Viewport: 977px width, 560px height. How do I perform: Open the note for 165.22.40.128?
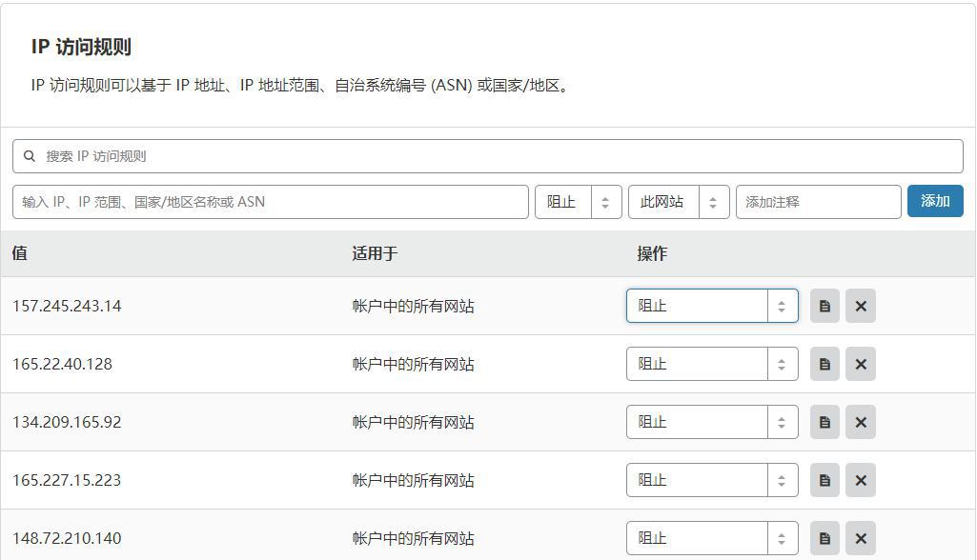pos(824,364)
